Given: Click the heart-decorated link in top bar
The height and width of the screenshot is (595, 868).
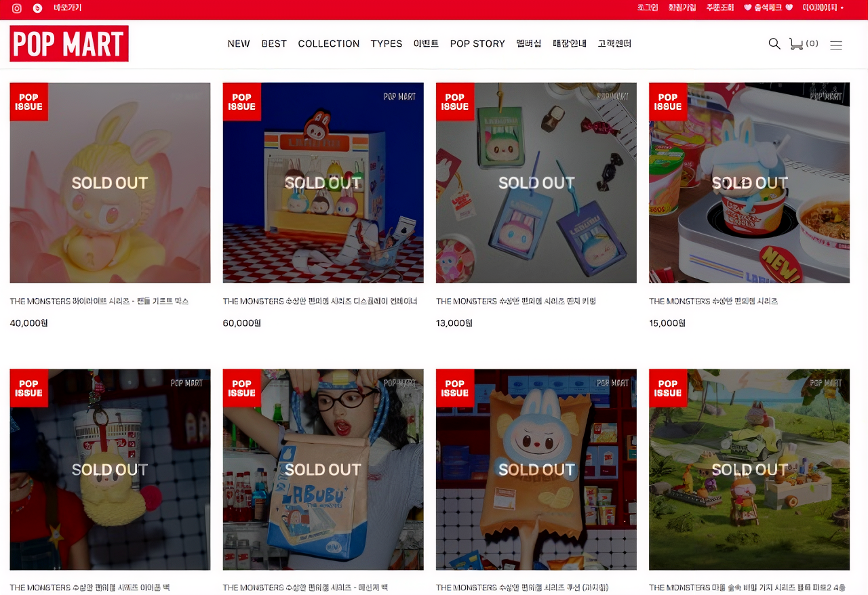Looking at the screenshot, I should tap(768, 8).
